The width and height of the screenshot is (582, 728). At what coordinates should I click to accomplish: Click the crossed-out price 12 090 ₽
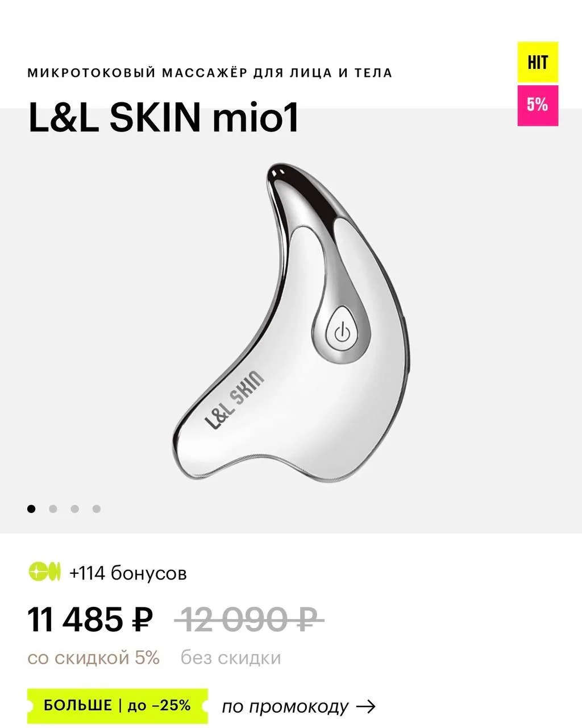249,619
